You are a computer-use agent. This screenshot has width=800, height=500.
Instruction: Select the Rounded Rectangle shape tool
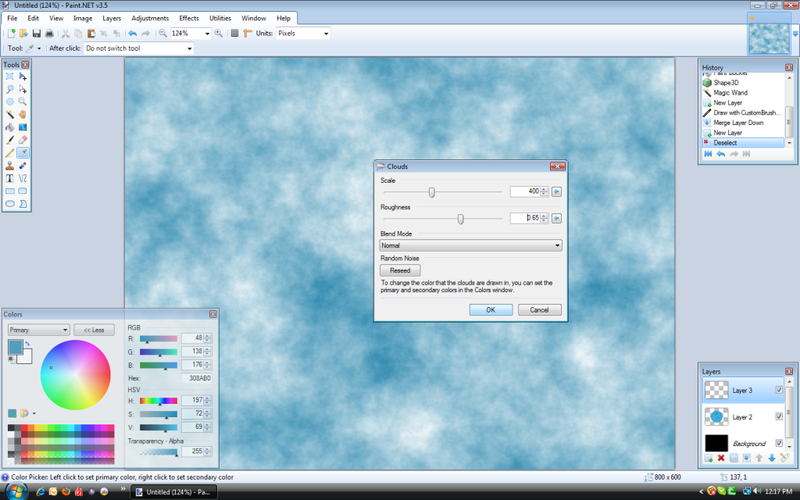[x=22, y=191]
